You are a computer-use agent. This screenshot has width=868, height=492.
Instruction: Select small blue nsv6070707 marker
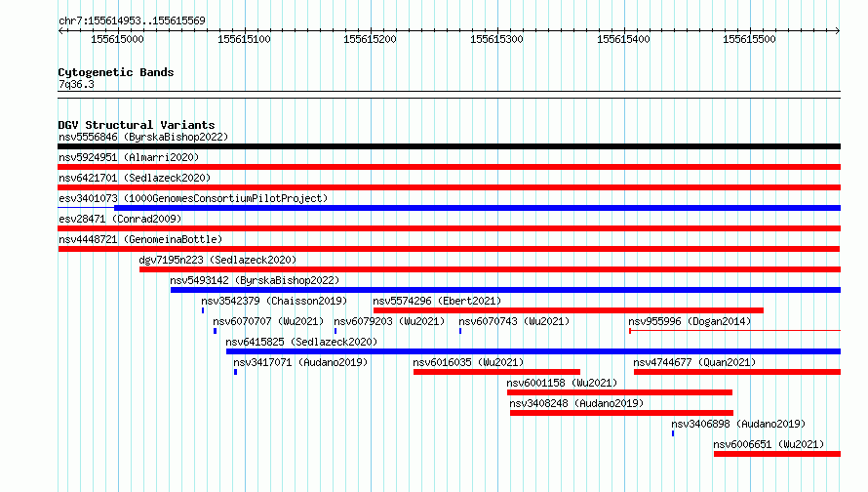(x=215, y=331)
